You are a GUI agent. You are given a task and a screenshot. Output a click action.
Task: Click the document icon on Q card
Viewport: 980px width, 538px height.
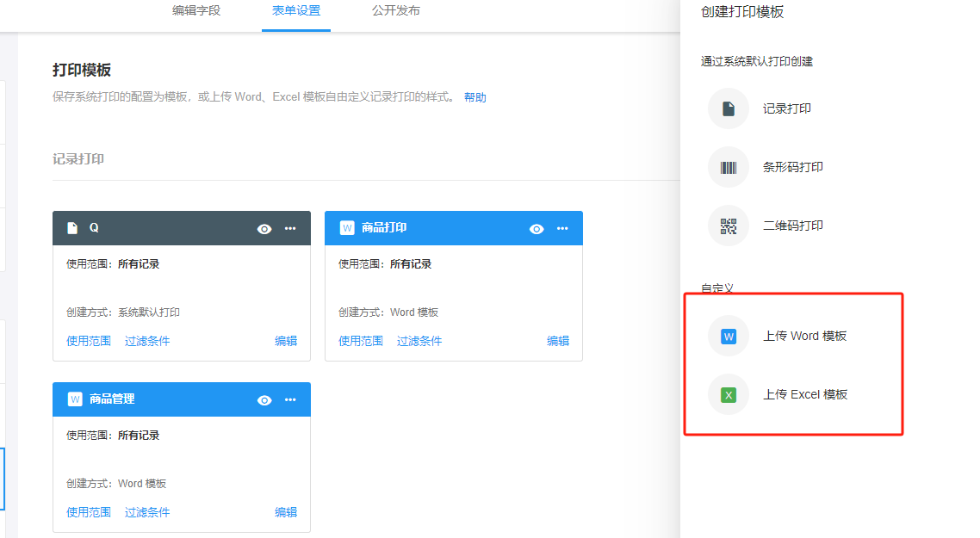[73, 228]
